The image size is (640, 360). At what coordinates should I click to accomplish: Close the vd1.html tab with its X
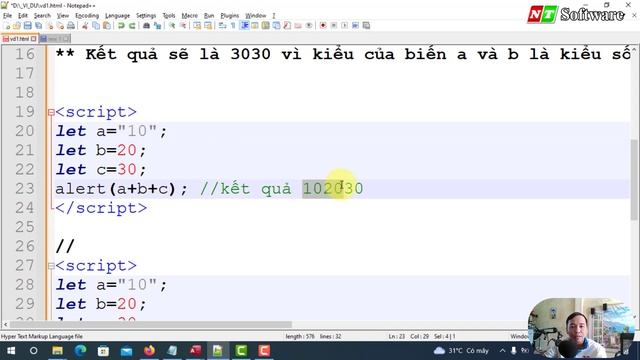(33, 39)
